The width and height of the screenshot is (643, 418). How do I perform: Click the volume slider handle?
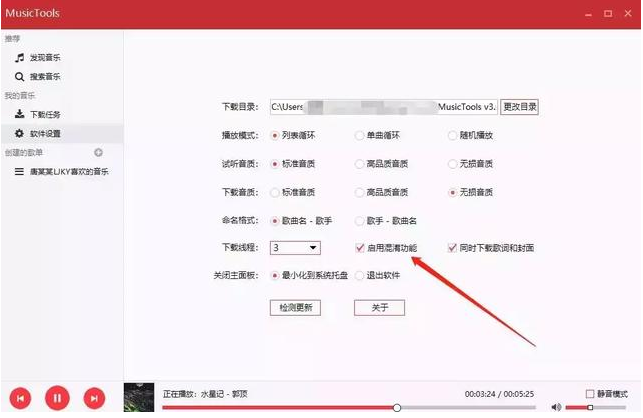[x=590, y=407]
